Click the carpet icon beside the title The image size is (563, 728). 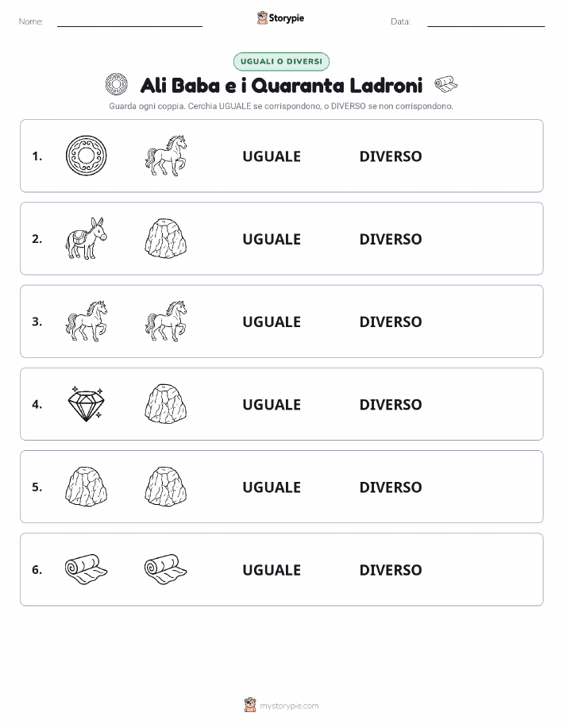coord(445,84)
